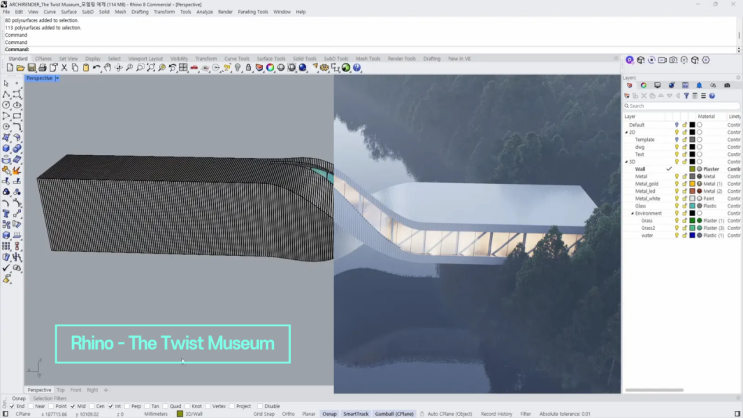Toggle visibility bulb of Metal layer
Image resolution: width=743 pixels, height=418 pixels.
677,176
